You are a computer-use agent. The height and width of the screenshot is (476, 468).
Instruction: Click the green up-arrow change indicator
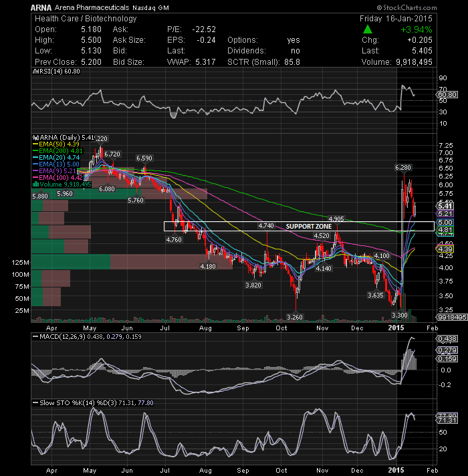[x=368, y=29]
